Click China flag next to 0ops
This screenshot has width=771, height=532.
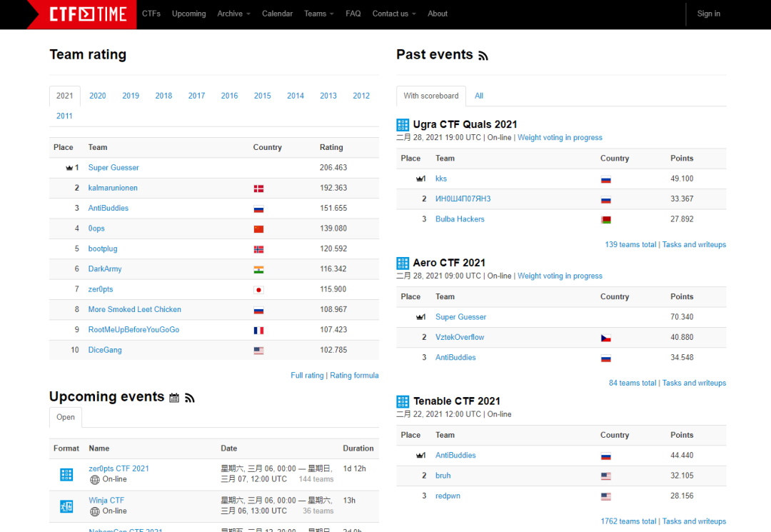point(258,229)
